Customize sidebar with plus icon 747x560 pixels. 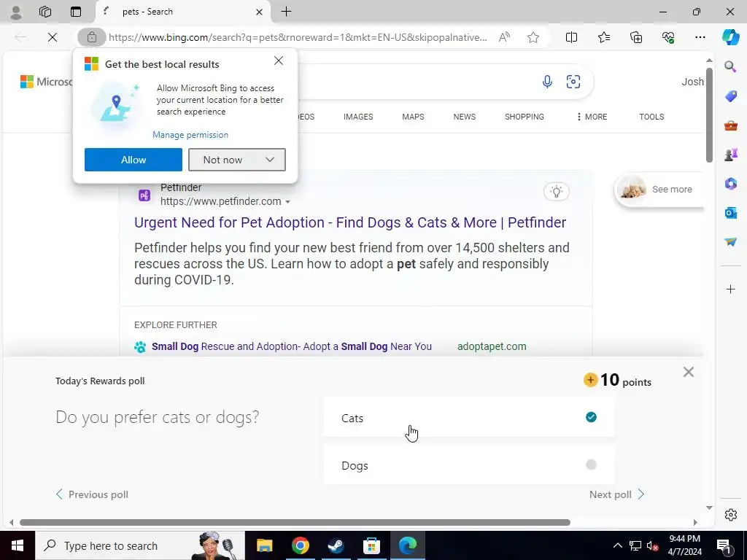pos(730,289)
